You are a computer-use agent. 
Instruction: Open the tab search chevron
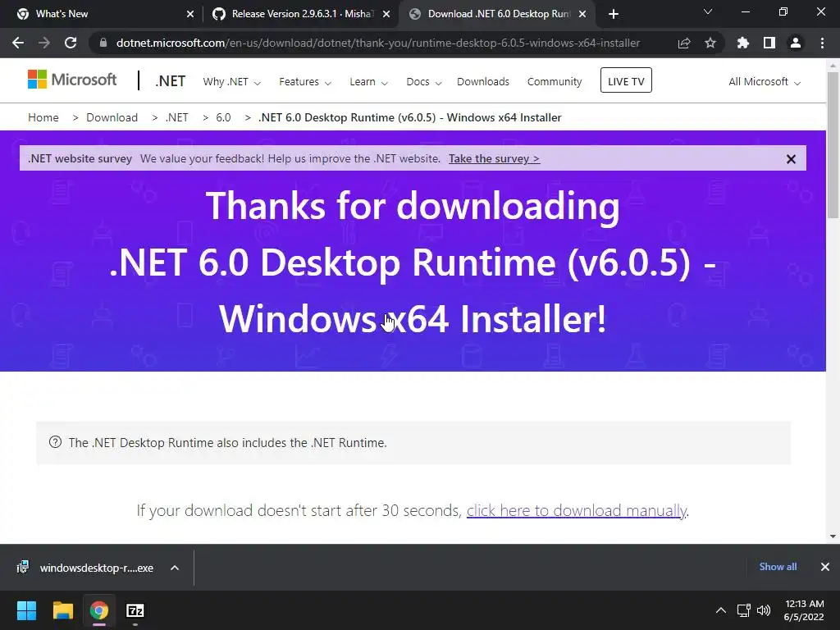point(708,11)
